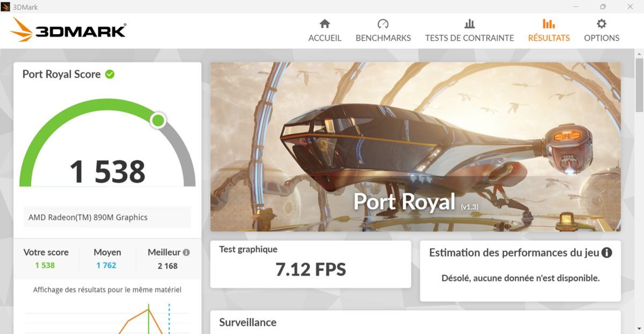Click the Port Royal benchmark banner image

[x=415, y=147]
